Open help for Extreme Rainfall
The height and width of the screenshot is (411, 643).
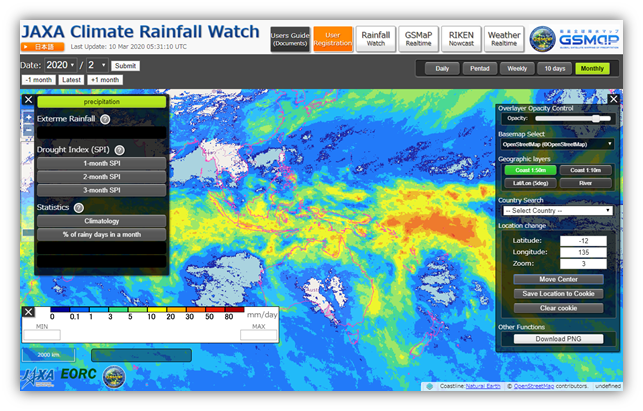(105, 119)
